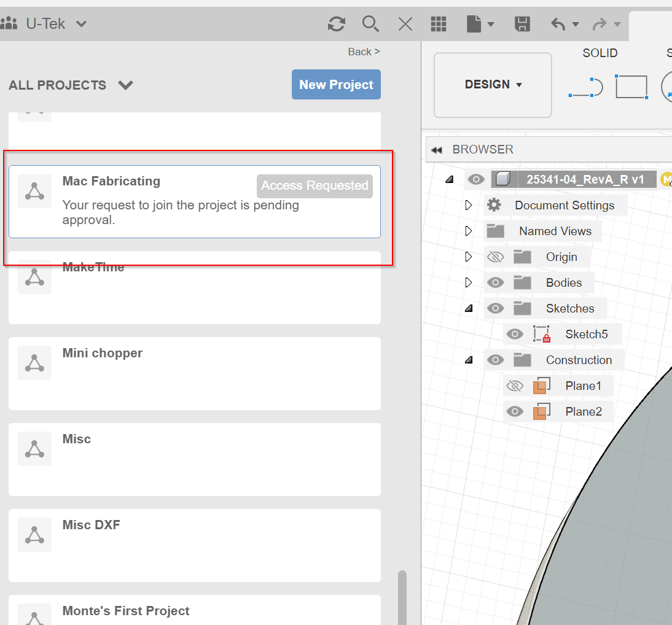Click the Document Settings gear icon
The image size is (672, 625).
[494, 205]
